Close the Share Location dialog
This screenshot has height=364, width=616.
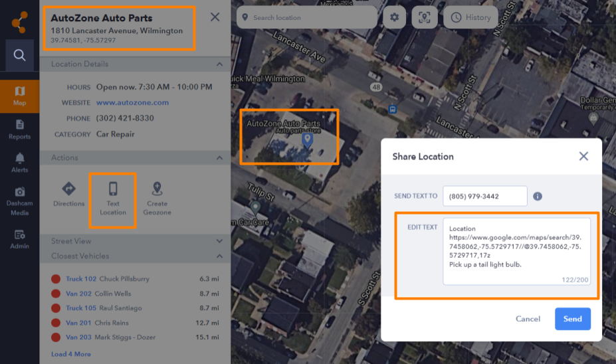583,156
